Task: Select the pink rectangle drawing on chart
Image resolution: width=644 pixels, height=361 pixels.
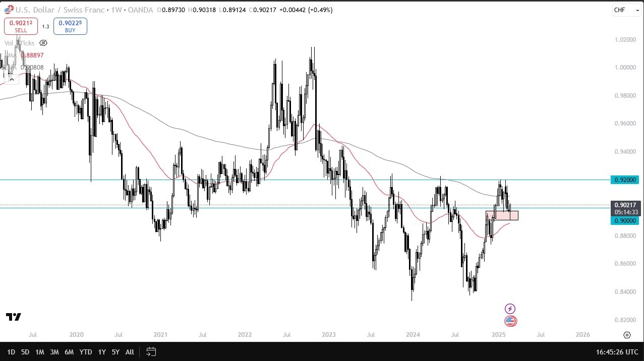Action: [x=502, y=215]
